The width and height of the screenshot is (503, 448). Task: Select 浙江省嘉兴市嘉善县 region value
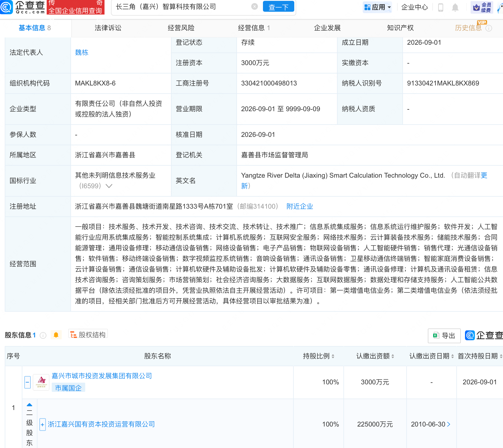pyautogui.click(x=105, y=155)
